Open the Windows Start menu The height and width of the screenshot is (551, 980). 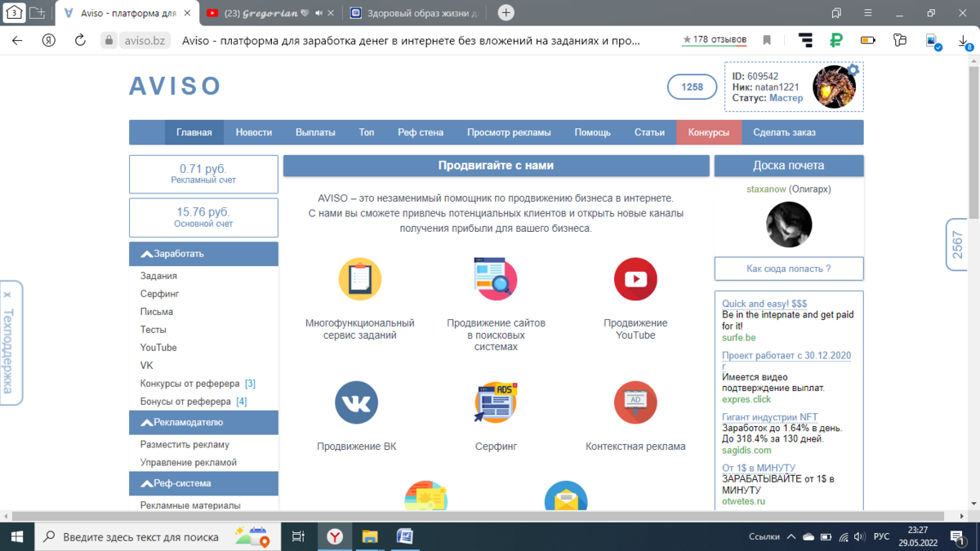point(16,536)
